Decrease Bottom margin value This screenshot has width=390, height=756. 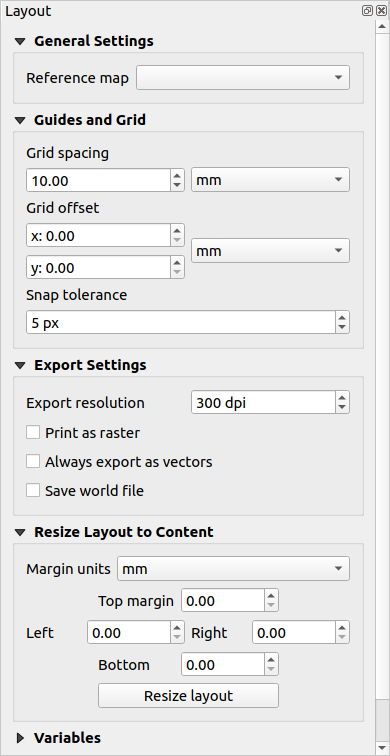tap(271, 670)
